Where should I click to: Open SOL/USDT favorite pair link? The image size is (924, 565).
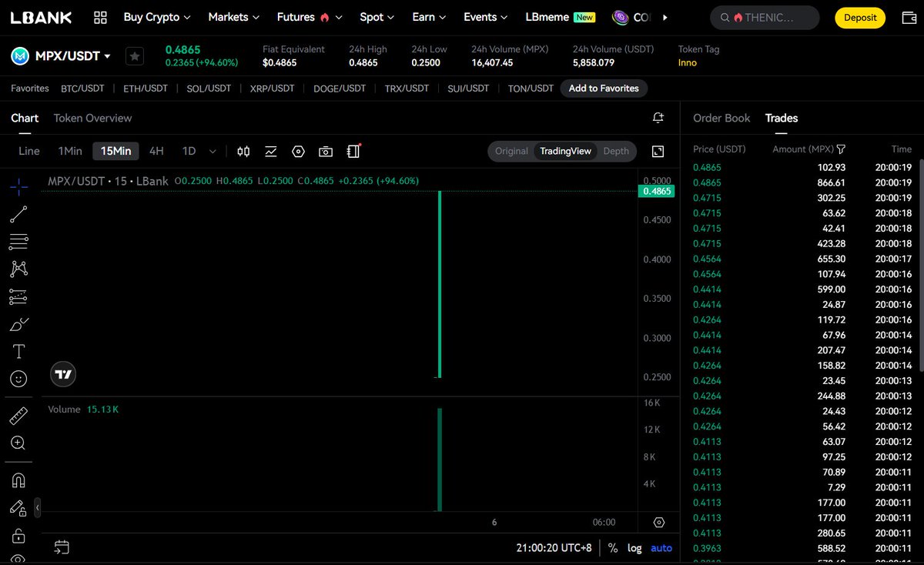(x=209, y=89)
